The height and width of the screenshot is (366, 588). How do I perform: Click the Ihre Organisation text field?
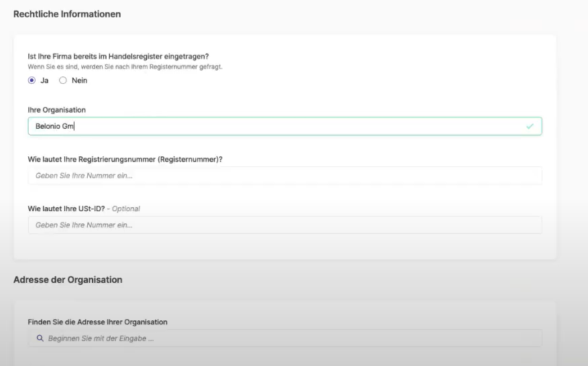(x=285, y=126)
